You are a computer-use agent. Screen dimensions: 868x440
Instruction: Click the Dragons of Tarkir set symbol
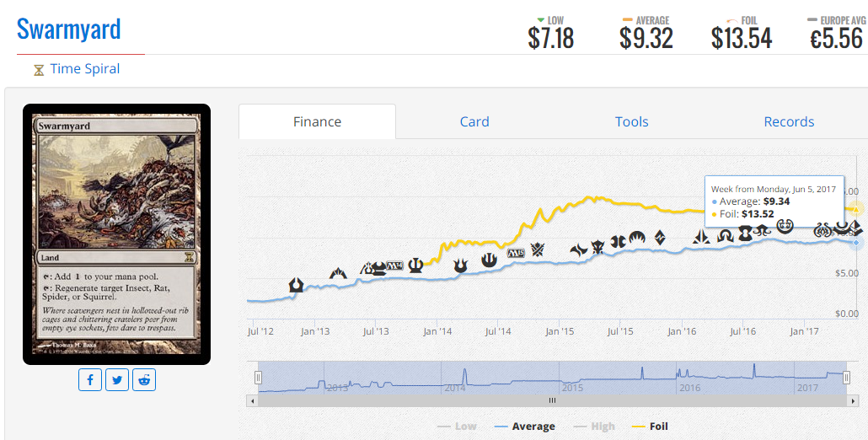click(x=597, y=247)
